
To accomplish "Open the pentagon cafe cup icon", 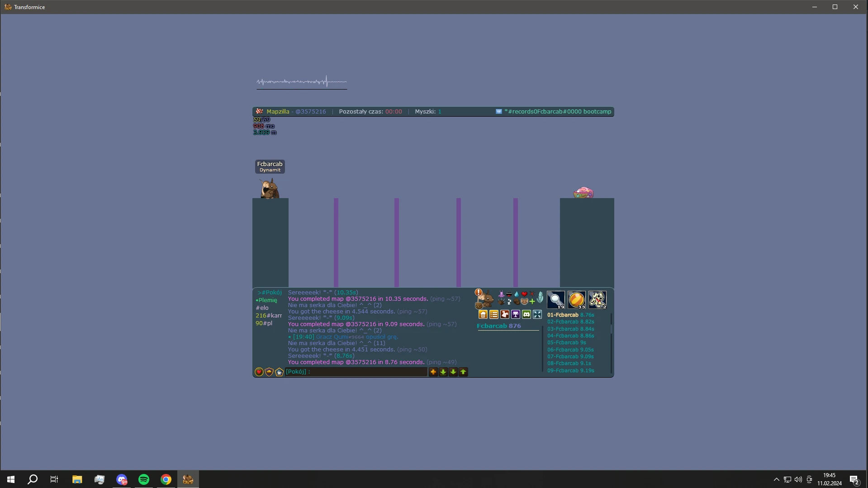I will [279, 372].
